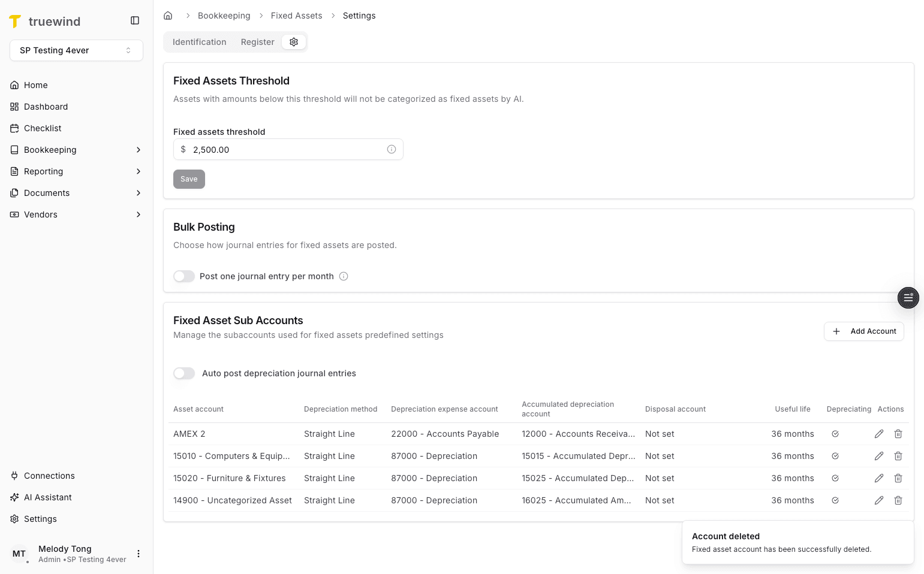
Task: Toggle depreciating status for 15020 Furniture & Fixtures
Action: pyautogui.click(x=835, y=478)
